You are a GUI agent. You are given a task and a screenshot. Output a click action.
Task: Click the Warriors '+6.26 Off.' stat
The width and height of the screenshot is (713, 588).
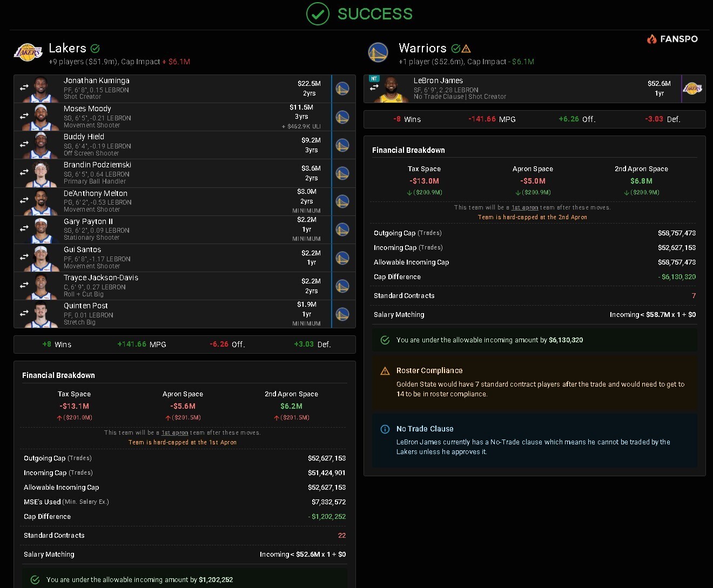click(x=577, y=119)
